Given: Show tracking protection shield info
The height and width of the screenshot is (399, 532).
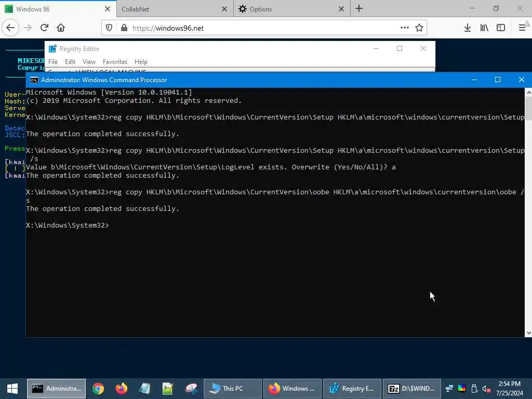Looking at the screenshot, I should tap(109, 28).
